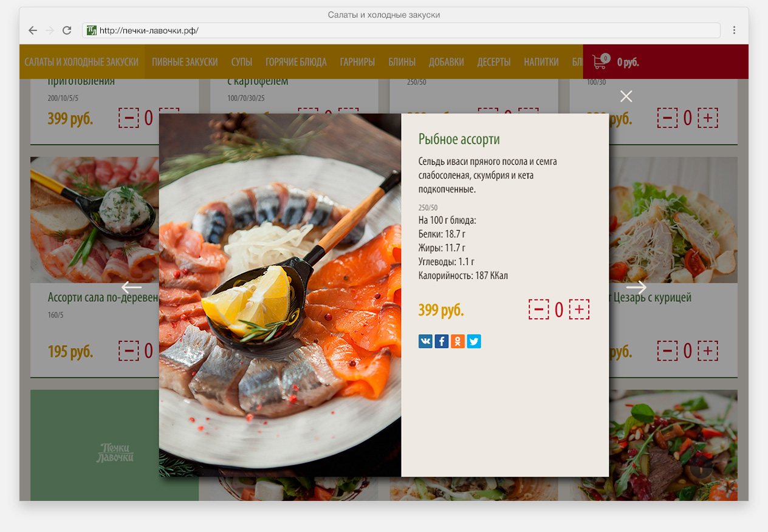
Task: Share dish via Facebook icon
Action: 442,341
